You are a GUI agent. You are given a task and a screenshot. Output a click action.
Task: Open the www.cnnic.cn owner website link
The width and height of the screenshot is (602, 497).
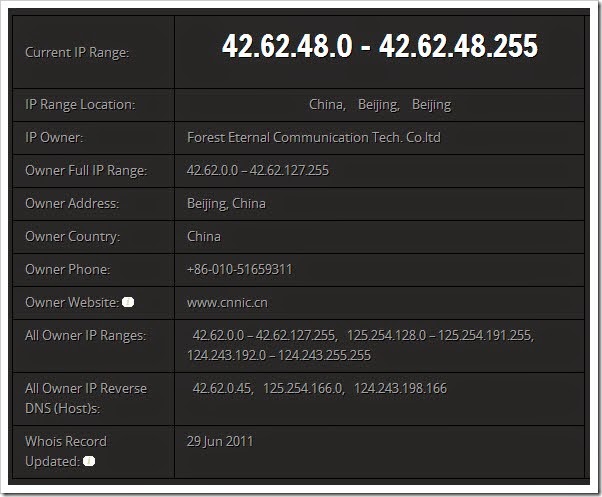[x=227, y=302]
